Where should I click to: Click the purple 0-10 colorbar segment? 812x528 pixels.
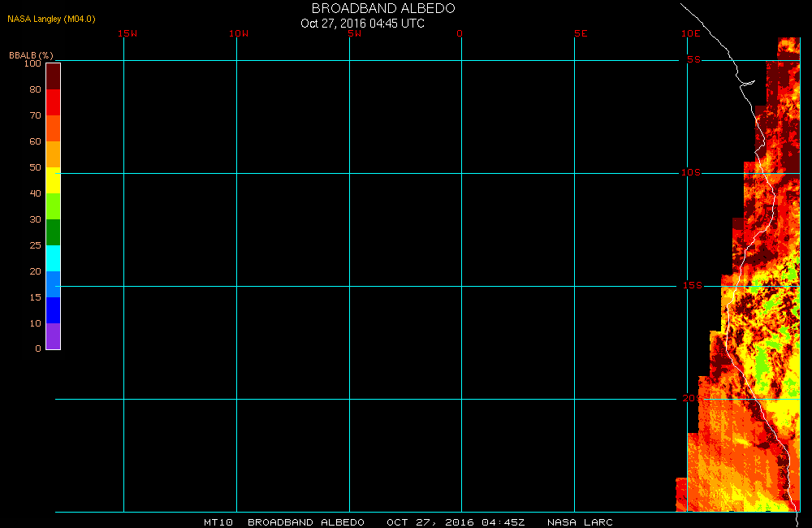pyautogui.click(x=54, y=336)
